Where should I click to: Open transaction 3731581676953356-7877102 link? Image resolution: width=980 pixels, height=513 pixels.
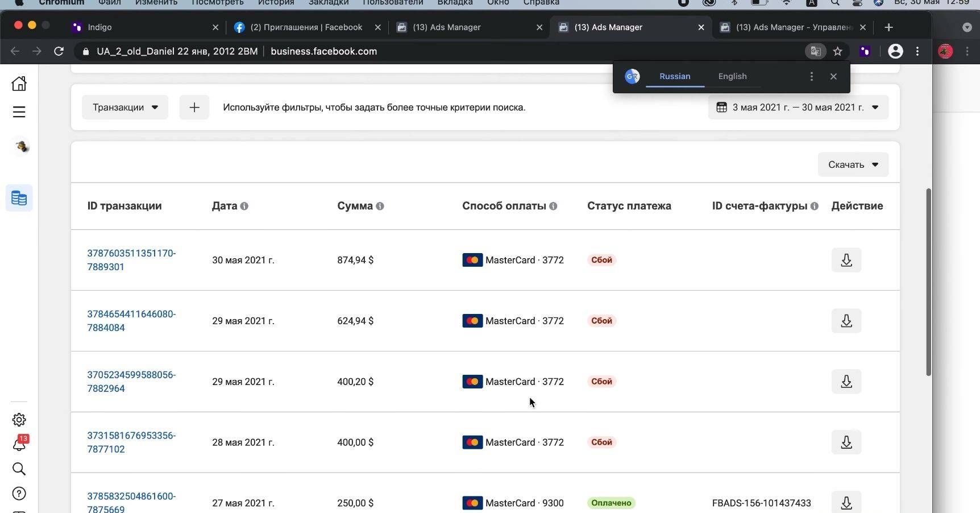click(131, 442)
